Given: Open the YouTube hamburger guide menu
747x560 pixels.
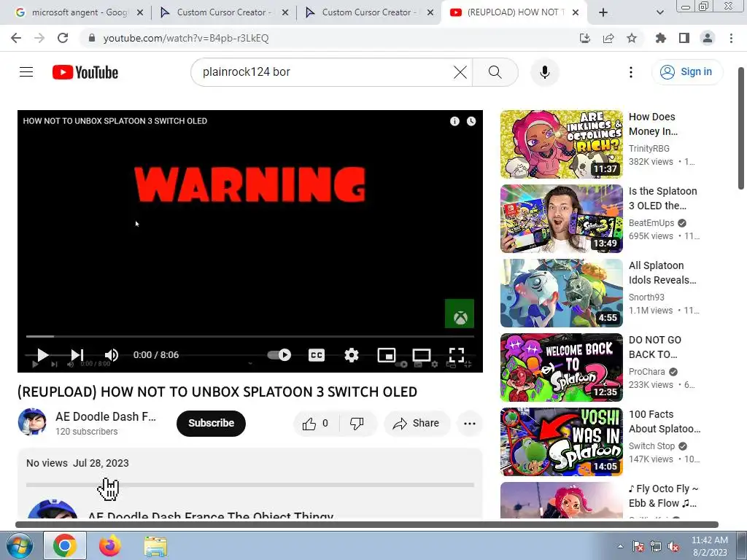Looking at the screenshot, I should [x=26, y=72].
